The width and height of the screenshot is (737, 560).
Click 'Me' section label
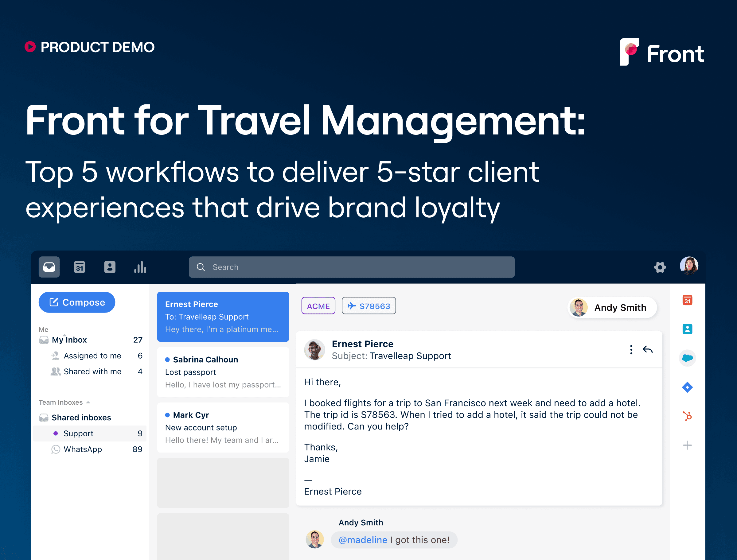pyautogui.click(x=43, y=330)
